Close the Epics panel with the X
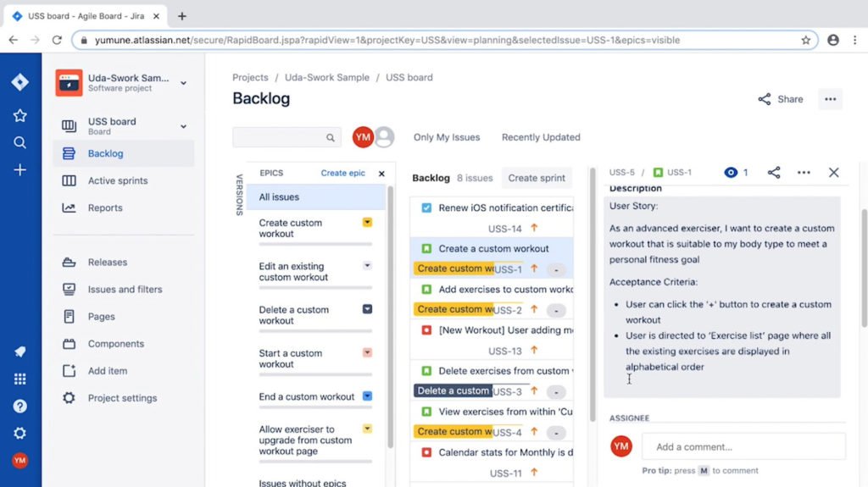 click(381, 174)
